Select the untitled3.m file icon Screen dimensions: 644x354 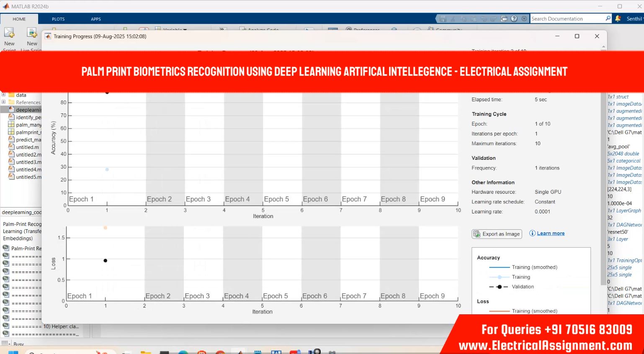click(x=12, y=162)
